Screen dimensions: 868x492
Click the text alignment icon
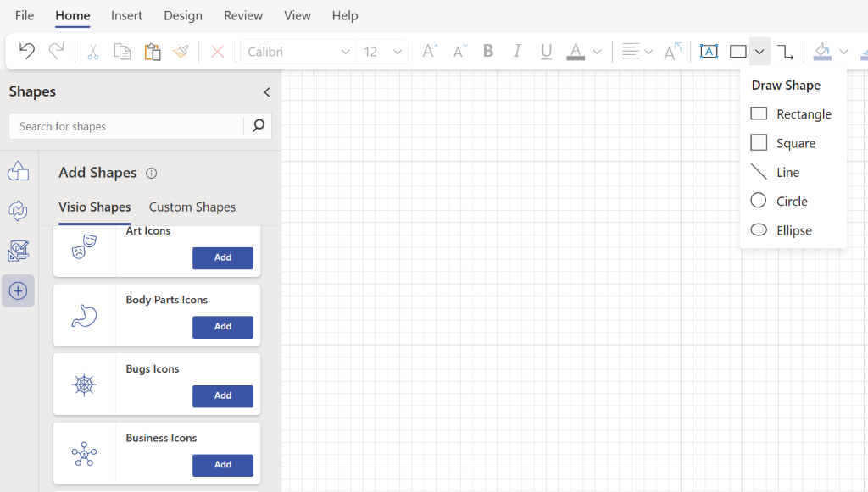[x=631, y=52]
